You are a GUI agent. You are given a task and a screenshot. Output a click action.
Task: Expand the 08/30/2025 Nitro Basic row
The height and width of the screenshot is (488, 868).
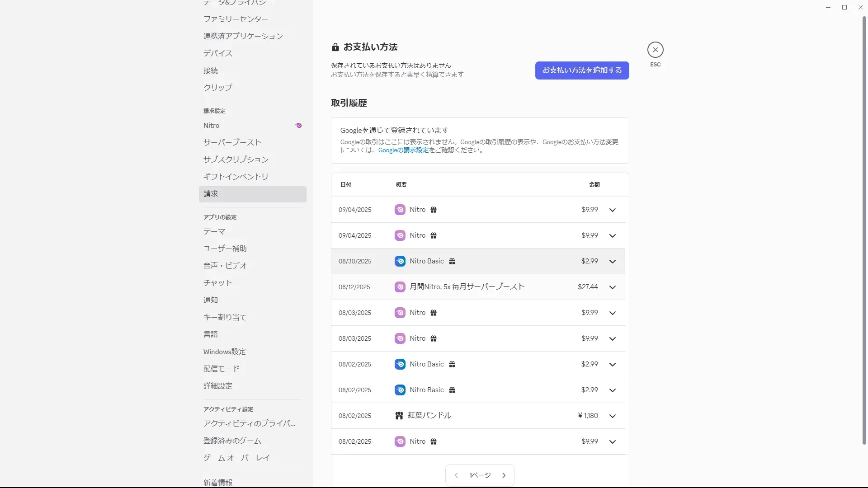[x=612, y=261]
